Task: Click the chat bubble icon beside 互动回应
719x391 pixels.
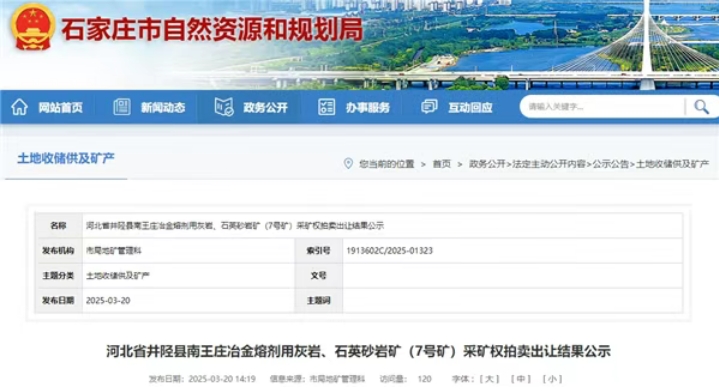Action: click(429, 107)
